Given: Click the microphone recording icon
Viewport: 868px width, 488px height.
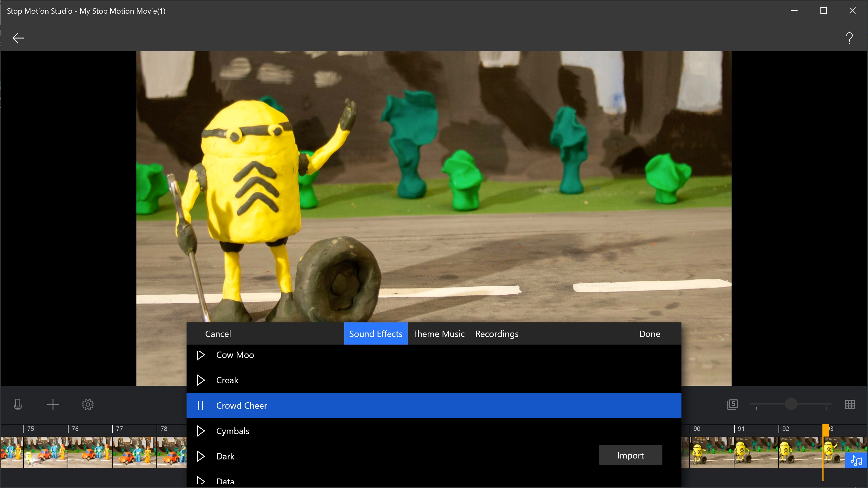Looking at the screenshot, I should pyautogui.click(x=17, y=405).
